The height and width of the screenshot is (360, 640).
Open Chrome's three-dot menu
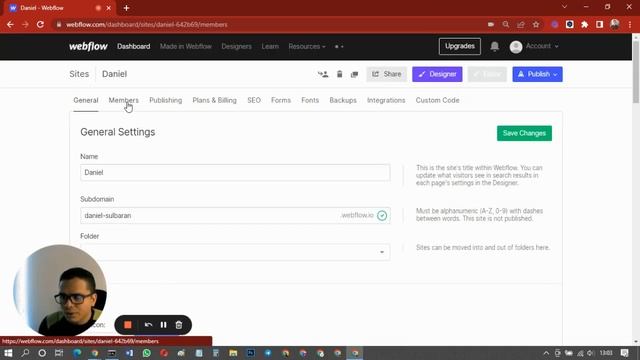[x=630, y=24]
